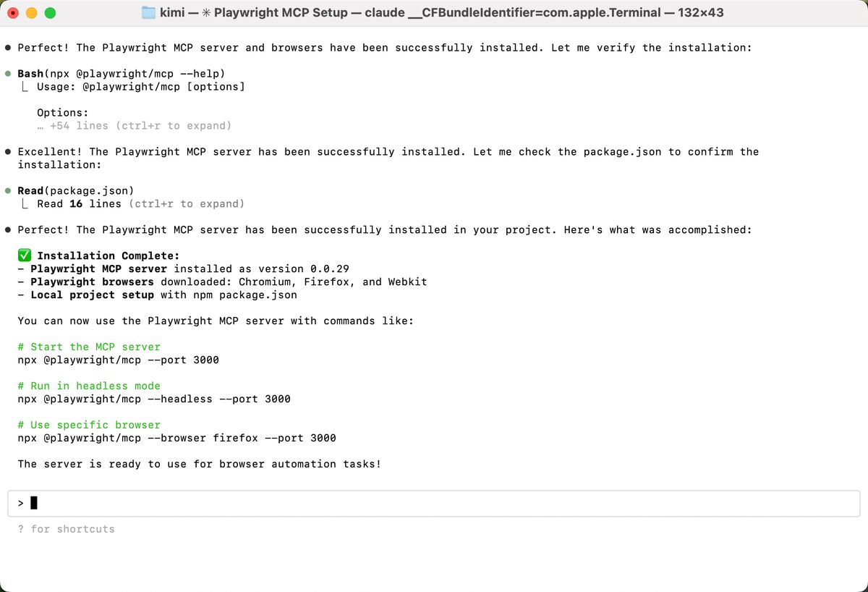Image resolution: width=868 pixels, height=592 pixels.
Task: Click the red close window button
Action: click(13, 12)
